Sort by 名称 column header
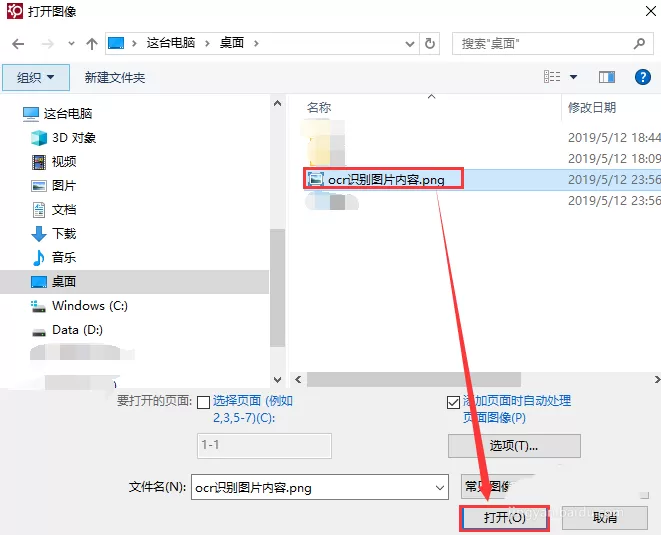This screenshot has width=661, height=535. tap(319, 108)
